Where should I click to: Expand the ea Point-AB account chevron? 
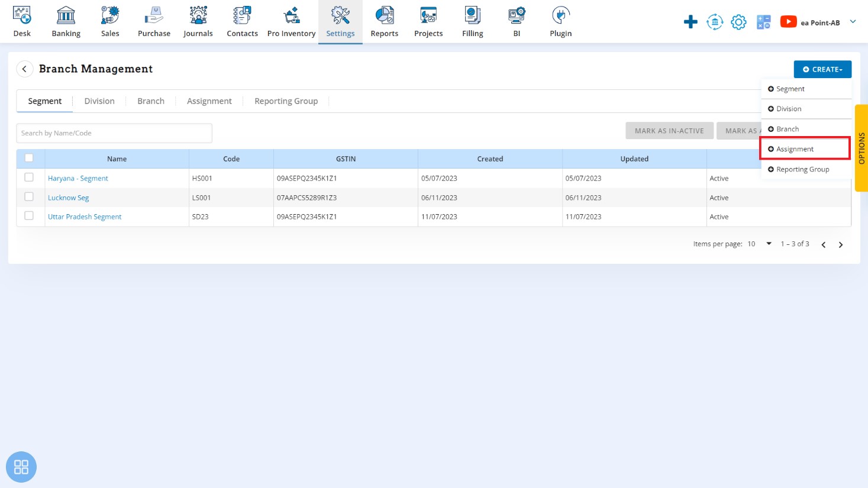(x=853, y=22)
